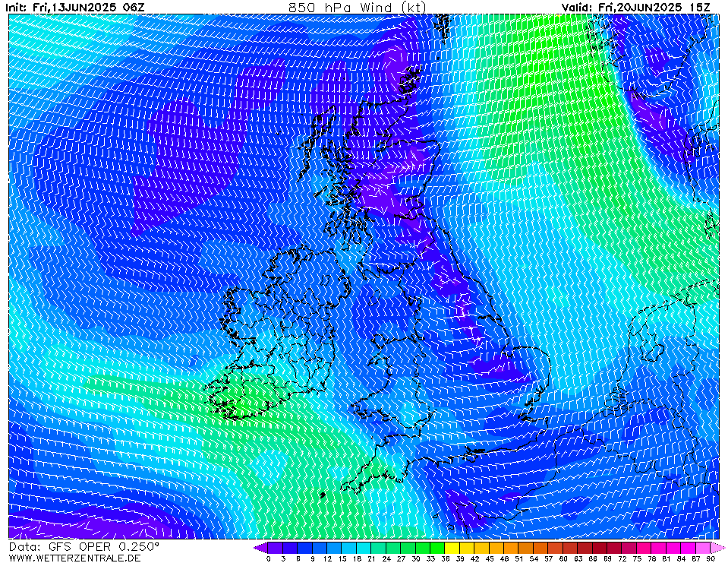Click the 'Data: GFS OPER 0.250°' text
The width and height of the screenshot is (728, 563).
click(84, 547)
